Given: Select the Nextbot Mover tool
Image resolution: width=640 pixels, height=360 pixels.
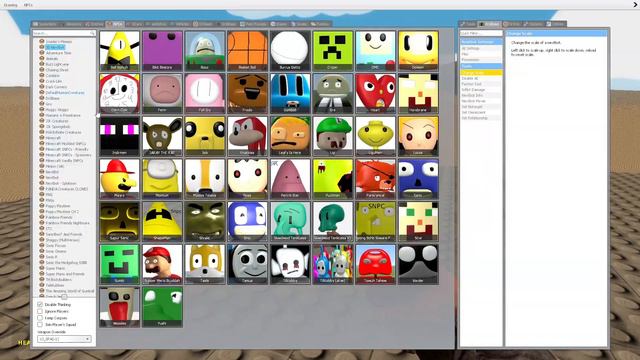Looking at the screenshot, I should tap(481, 101).
